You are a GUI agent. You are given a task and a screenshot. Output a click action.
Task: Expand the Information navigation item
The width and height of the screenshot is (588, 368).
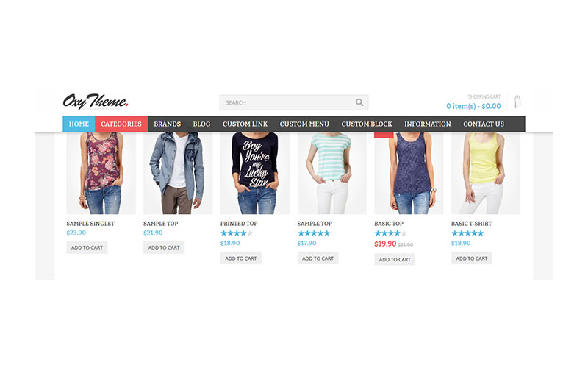[428, 124]
